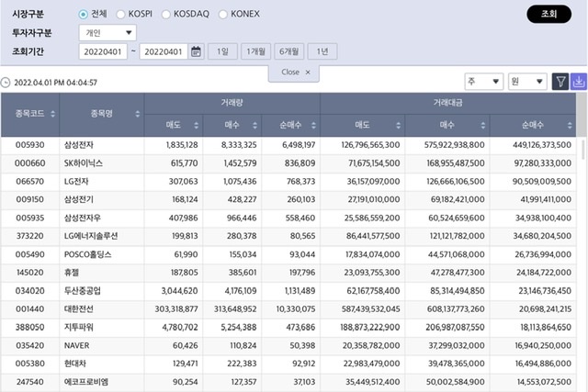
Task: Open the calendar date picker icon
Action: pyautogui.click(x=196, y=51)
